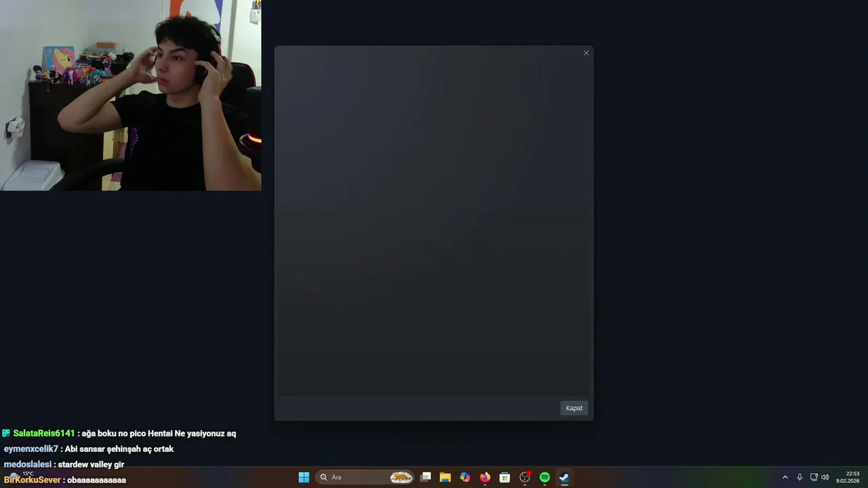Click the medoslalesi chat username
The image size is (868, 488).
[x=28, y=464]
